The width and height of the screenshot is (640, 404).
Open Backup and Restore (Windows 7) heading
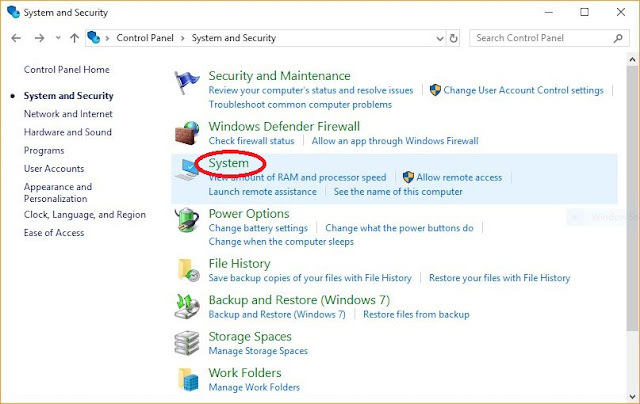pyautogui.click(x=299, y=300)
